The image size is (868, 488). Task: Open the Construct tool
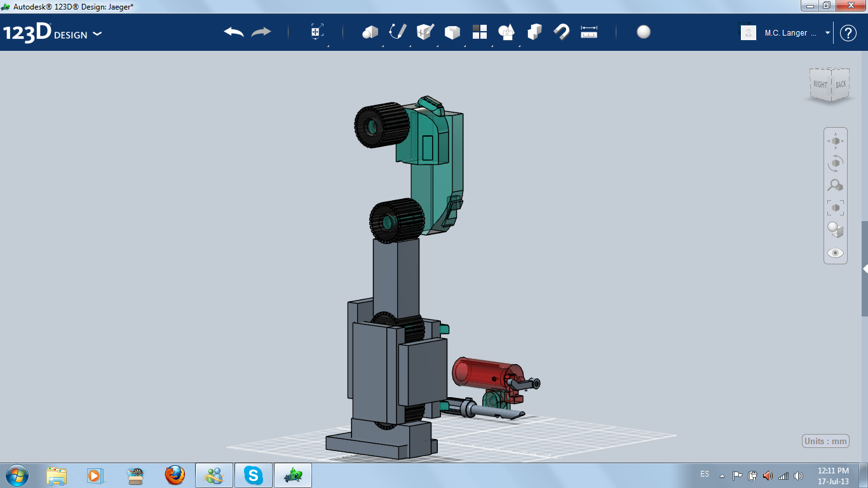tap(425, 32)
